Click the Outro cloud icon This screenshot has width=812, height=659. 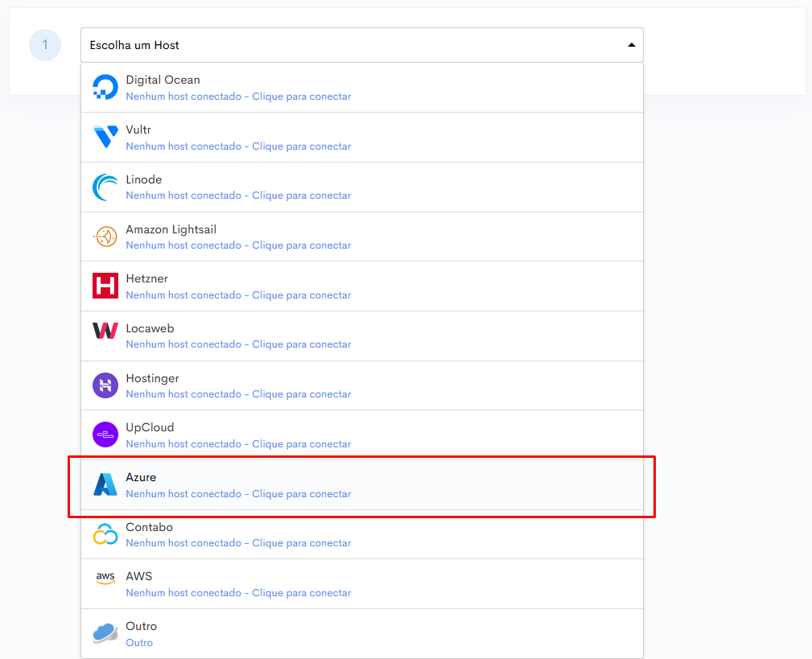point(105,632)
